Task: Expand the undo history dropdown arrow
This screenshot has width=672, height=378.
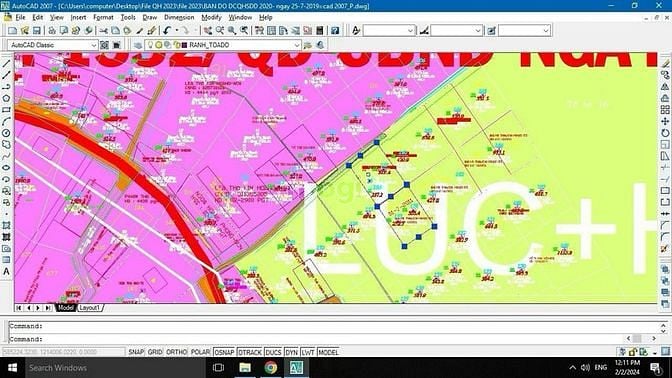Action: (x=176, y=30)
